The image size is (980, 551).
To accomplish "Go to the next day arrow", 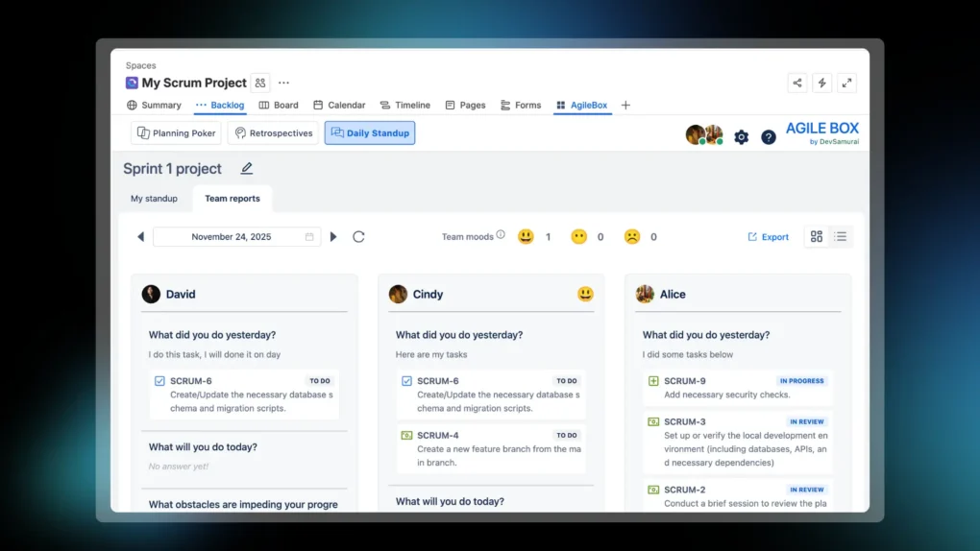I will click(333, 237).
